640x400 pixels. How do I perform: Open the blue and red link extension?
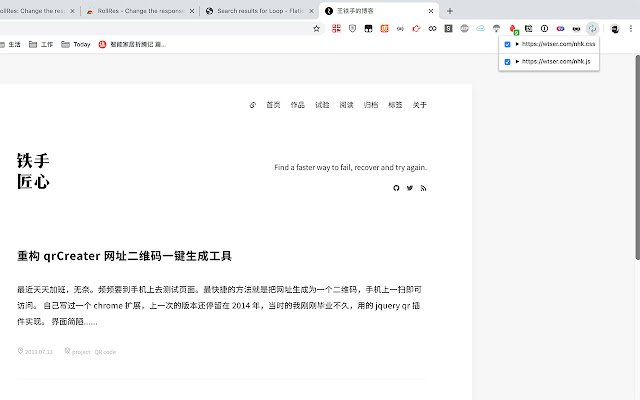point(560,28)
